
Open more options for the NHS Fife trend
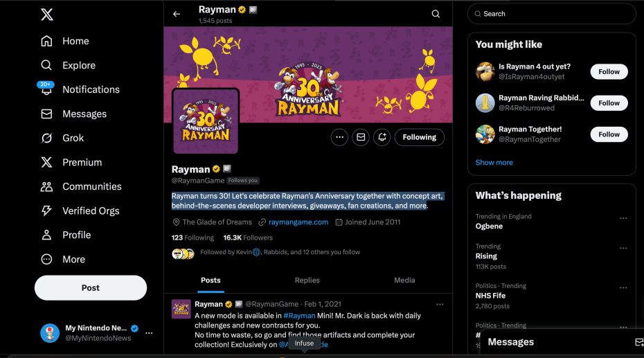(623, 288)
